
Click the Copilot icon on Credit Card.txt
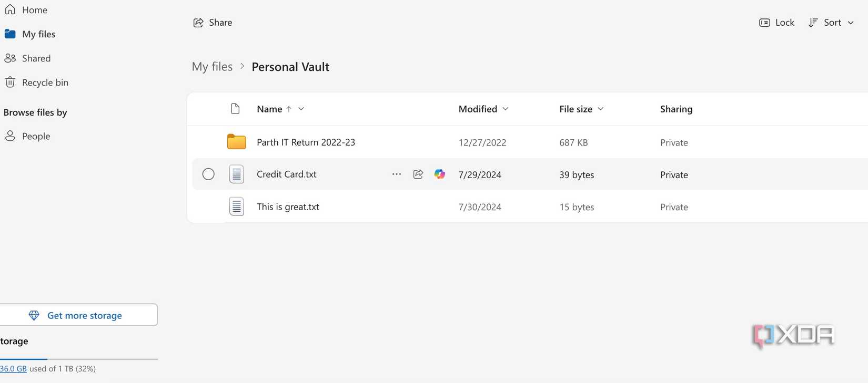440,174
